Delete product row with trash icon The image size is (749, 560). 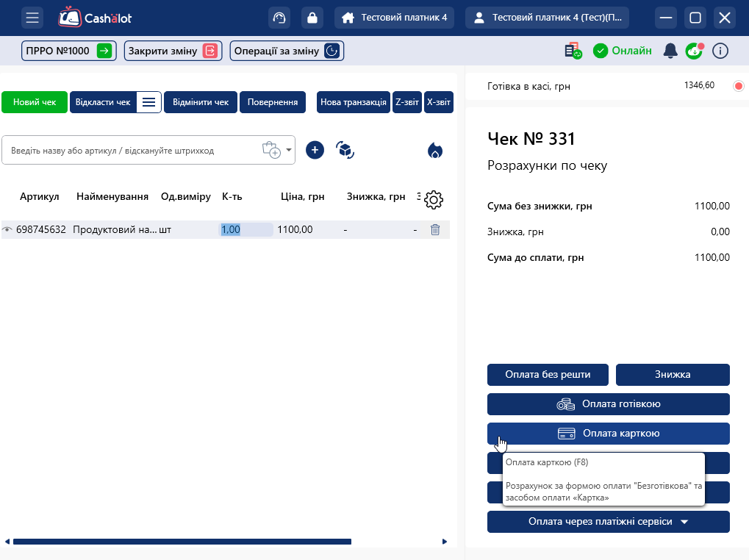pos(435,229)
